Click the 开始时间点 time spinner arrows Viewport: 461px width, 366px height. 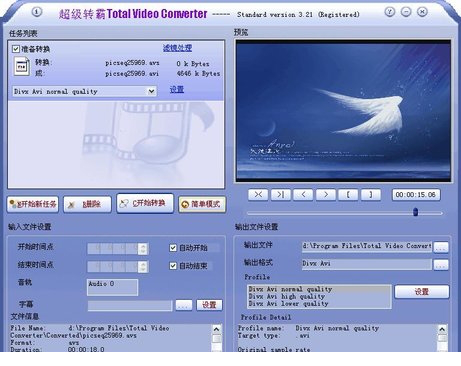click(143, 248)
